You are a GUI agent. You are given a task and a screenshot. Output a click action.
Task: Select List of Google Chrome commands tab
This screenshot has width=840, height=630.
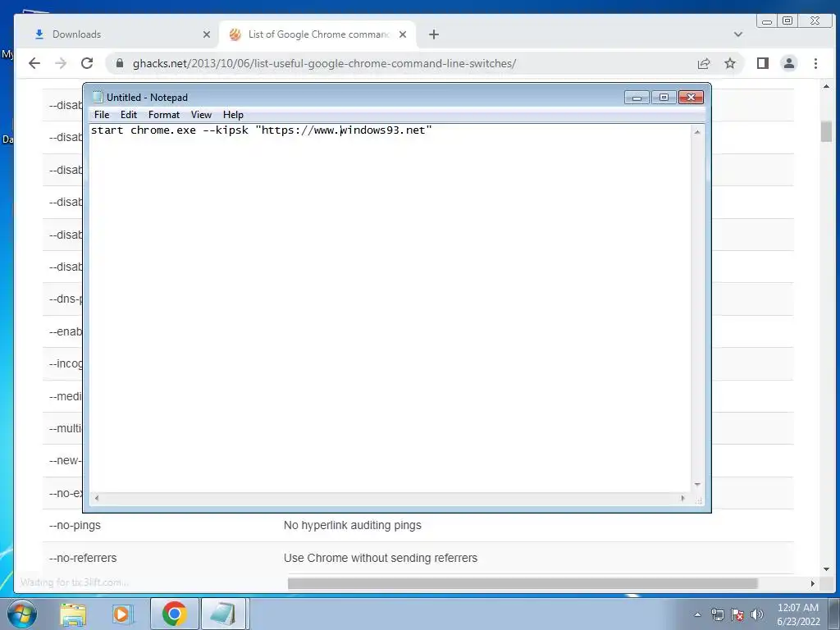click(317, 34)
